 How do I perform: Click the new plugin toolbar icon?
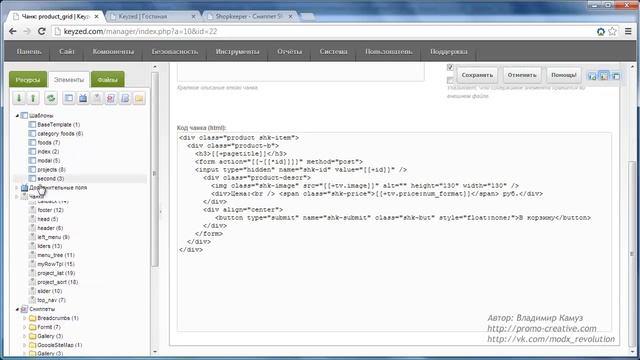coord(125,98)
